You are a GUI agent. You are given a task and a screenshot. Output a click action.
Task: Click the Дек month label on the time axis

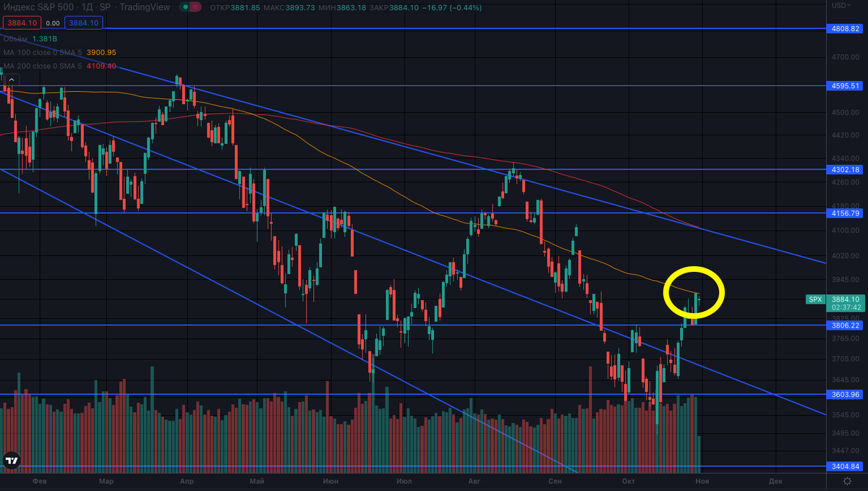point(775,480)
